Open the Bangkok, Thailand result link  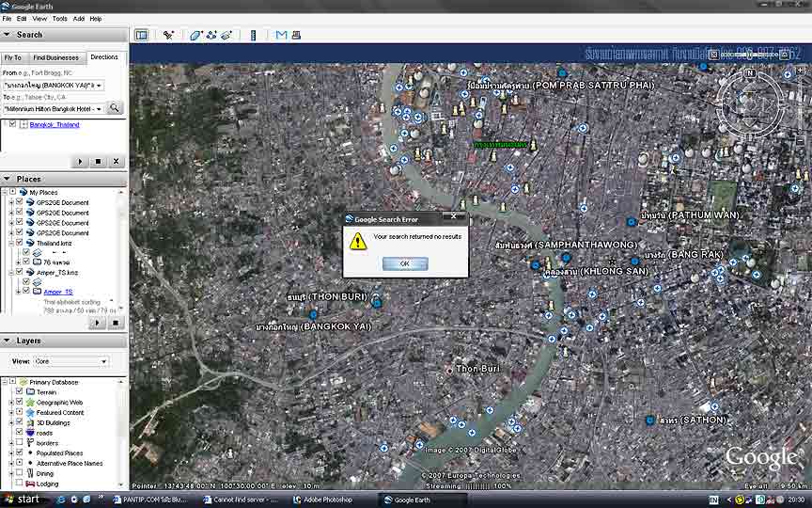coord(55,124)
